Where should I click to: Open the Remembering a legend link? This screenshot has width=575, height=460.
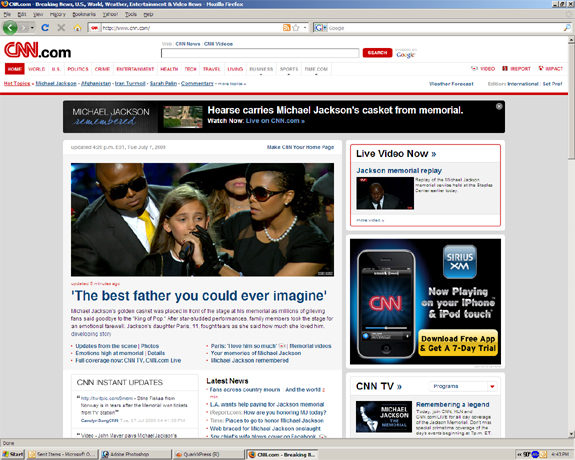point(453,404)
